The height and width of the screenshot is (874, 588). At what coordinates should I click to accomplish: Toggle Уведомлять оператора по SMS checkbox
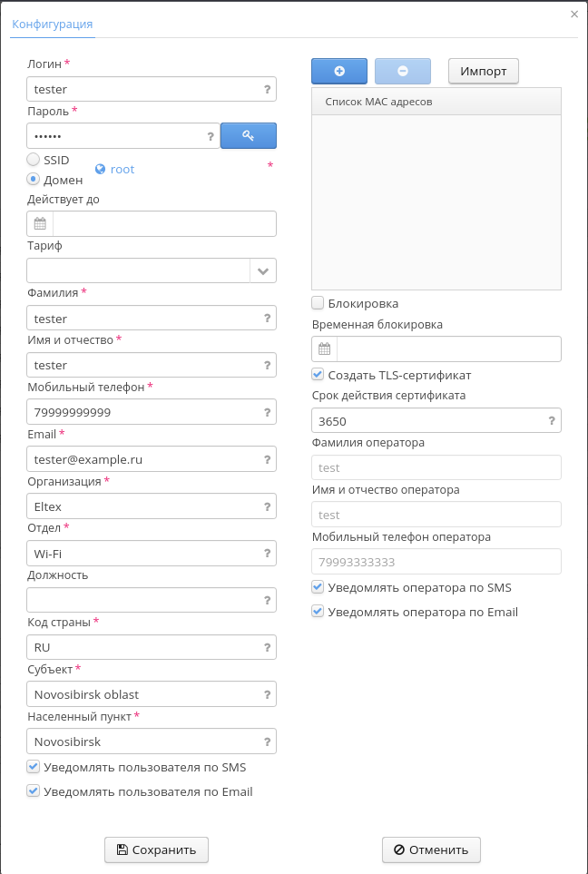pyautogui.click(x=318, y=587)
